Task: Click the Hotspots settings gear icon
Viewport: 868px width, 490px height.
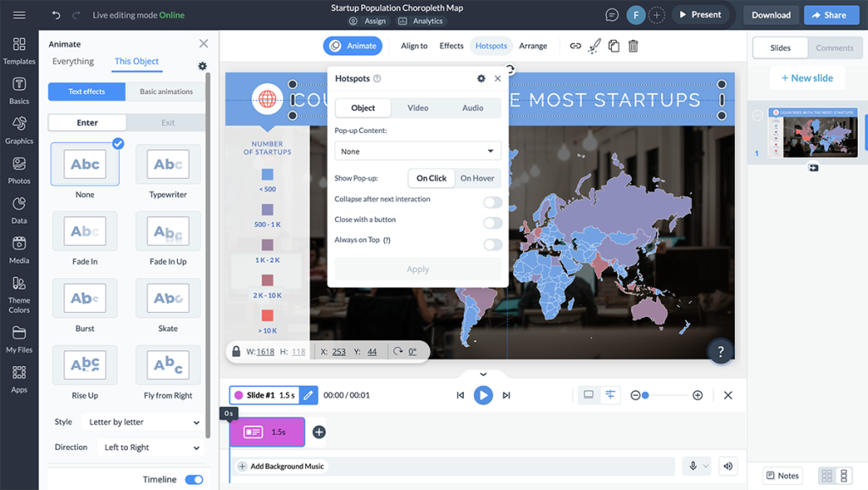Action: [x=481, y=79]
